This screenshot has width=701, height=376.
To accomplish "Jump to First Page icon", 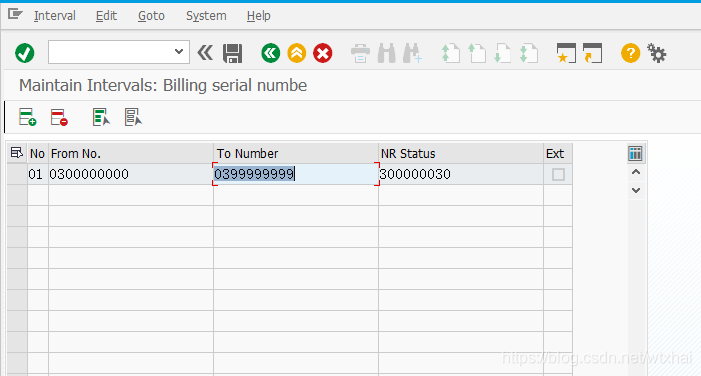I will 450,53.
